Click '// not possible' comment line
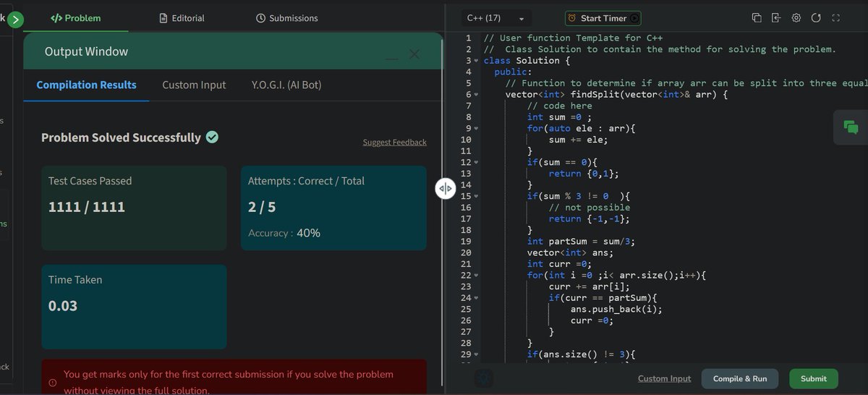868x395 pixels. (x=590, y=208)
